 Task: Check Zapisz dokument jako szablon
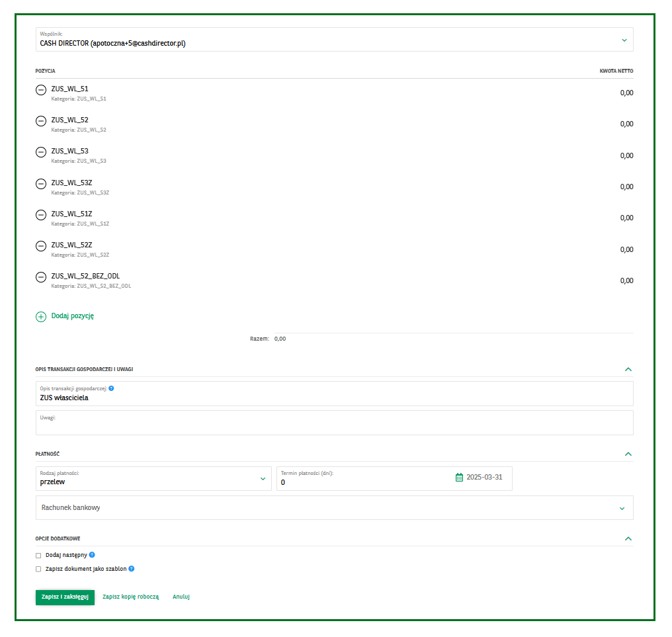[x=38, y=570]
